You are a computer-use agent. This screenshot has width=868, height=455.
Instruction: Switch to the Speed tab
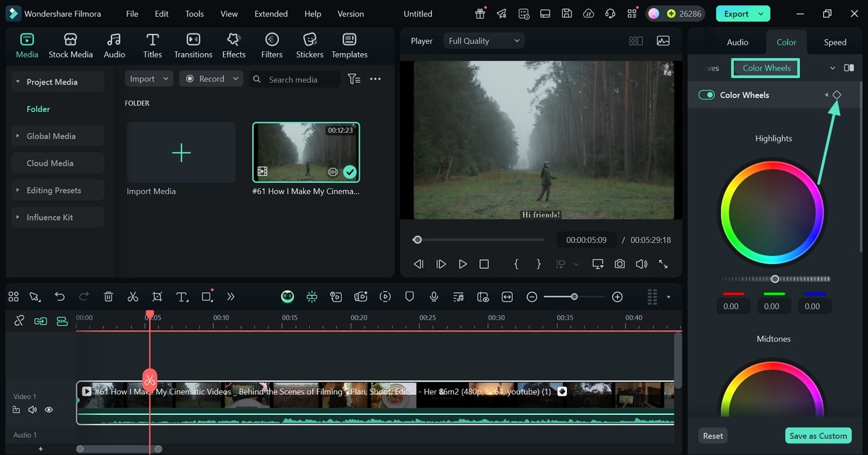coord(835,42)
